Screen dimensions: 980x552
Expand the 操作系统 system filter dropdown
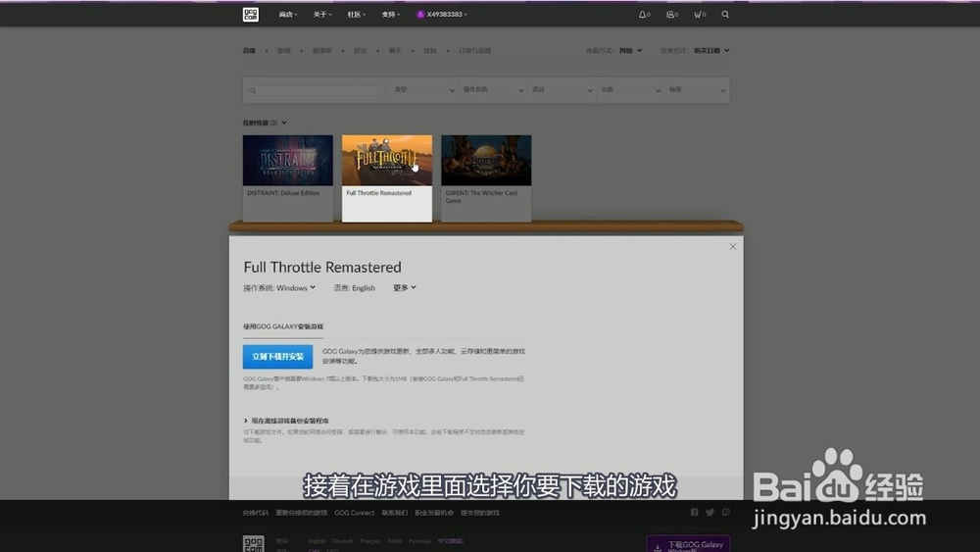click(x=493, y=90)
